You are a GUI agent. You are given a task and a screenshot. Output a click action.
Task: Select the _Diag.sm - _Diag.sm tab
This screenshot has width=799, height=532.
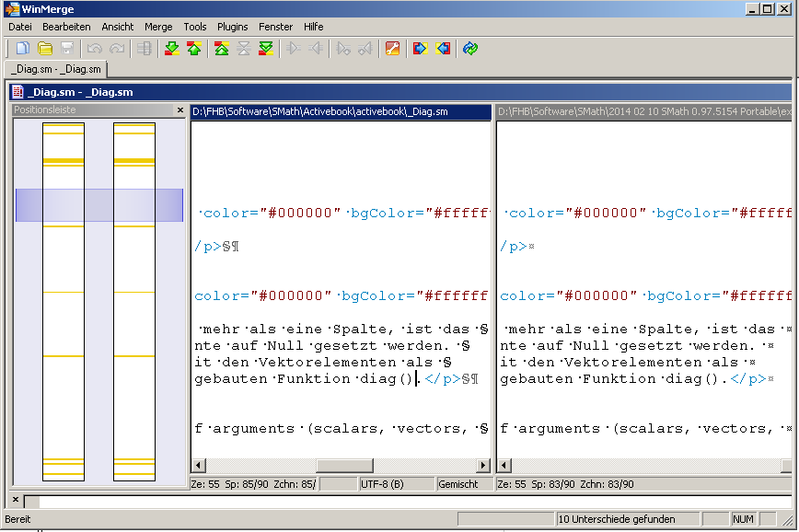click(58, 69)
